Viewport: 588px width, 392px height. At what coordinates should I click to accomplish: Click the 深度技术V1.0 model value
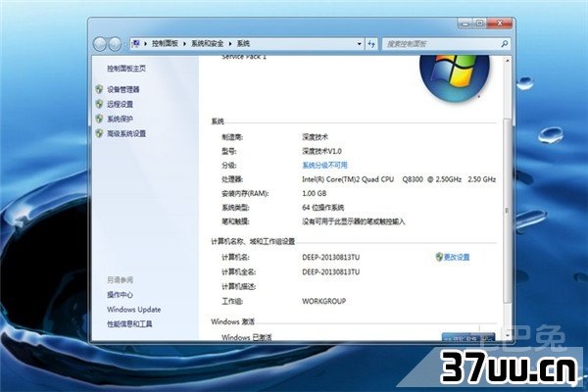pos(321,151)
